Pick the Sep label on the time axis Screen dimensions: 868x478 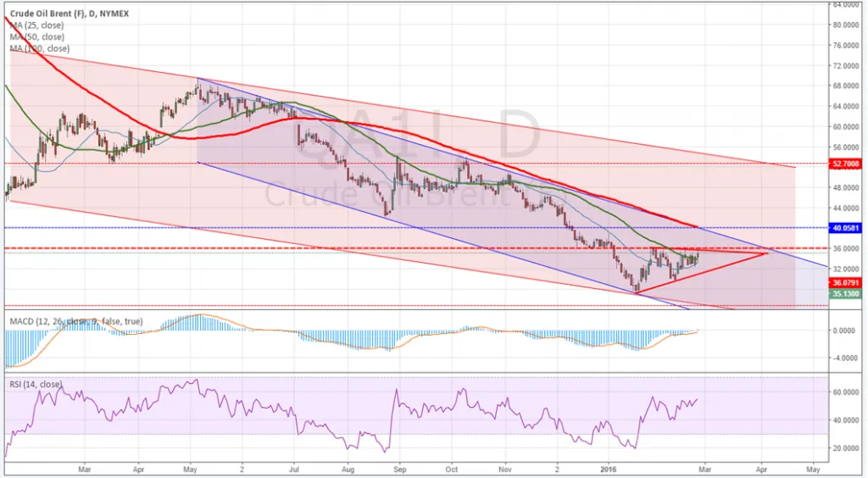401,467
